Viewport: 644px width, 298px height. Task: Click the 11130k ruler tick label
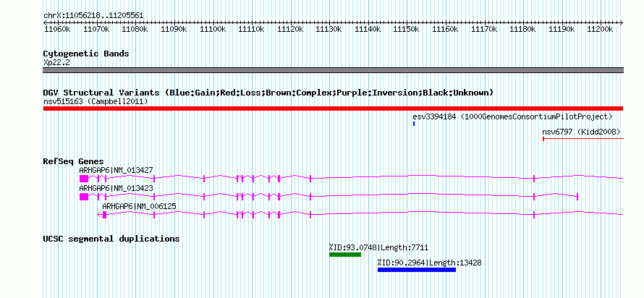[329, 30]
